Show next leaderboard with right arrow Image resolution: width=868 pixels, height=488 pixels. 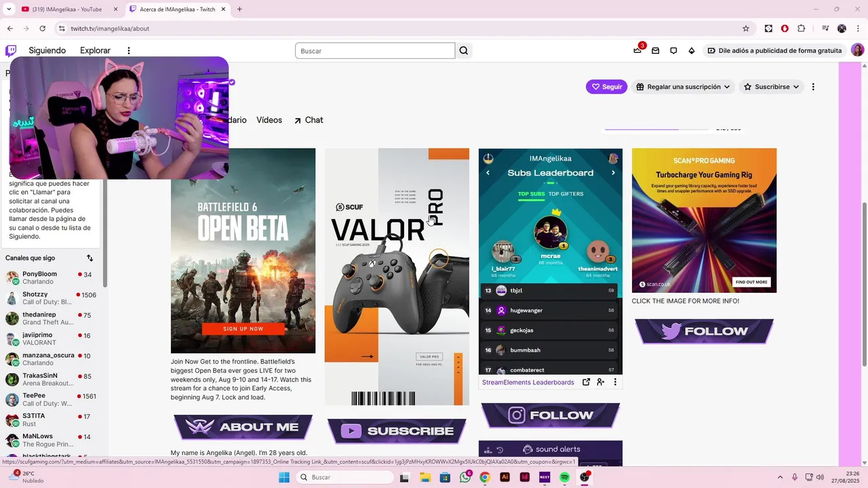click(613, 173)
